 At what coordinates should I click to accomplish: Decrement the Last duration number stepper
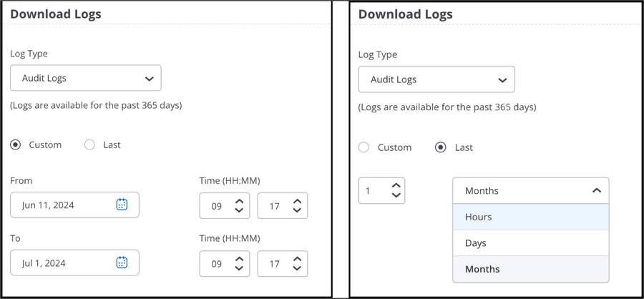point(396,195)
